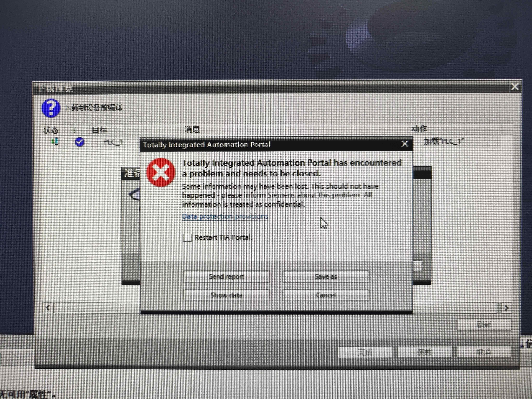Screen dimensions: 532x399
Task: Click the 取消 cancel button
Action: 484,352
